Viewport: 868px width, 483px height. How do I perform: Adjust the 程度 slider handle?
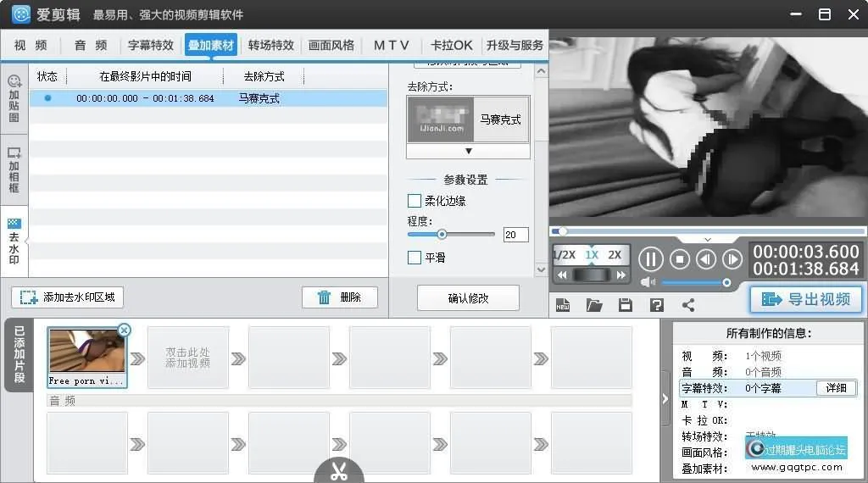pyautogui.click(x=442, y=235)
